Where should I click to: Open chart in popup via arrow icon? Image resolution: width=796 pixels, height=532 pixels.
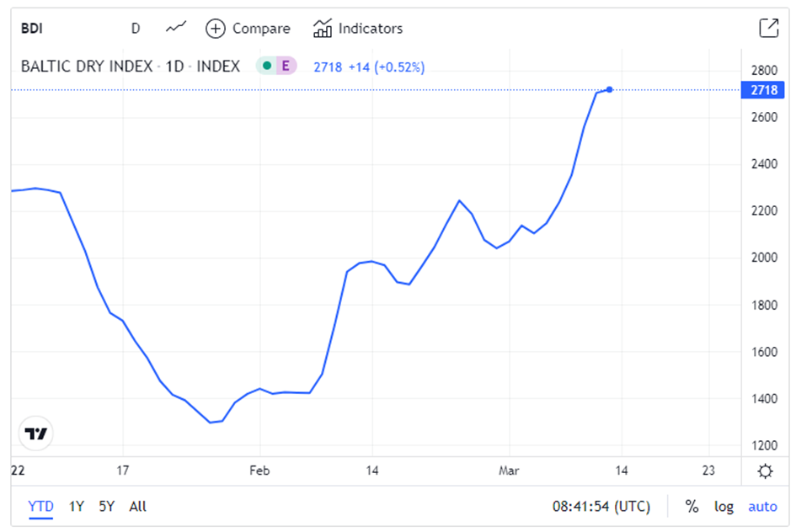[x=768, y=28]
